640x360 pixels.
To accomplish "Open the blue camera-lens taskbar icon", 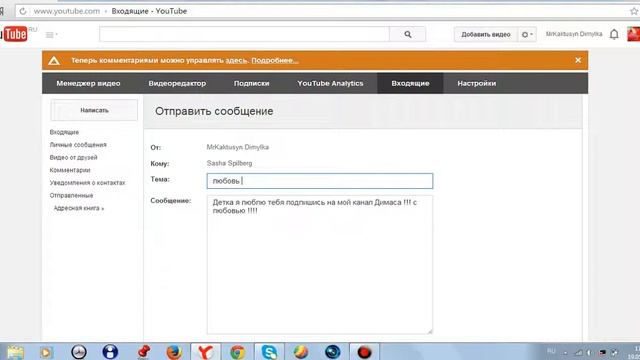I will [333, 352].
